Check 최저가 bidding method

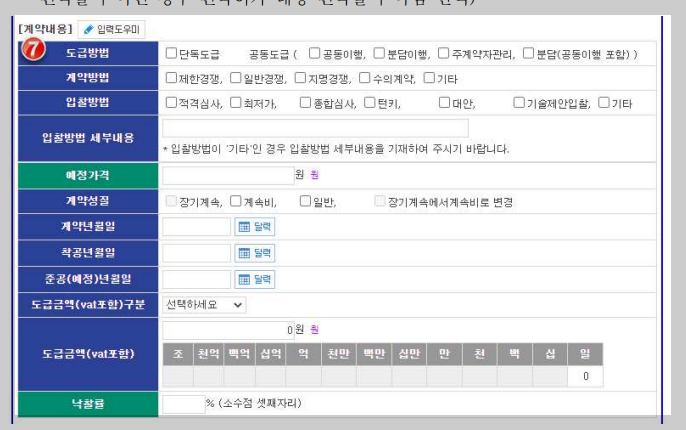tap(235, 102)
